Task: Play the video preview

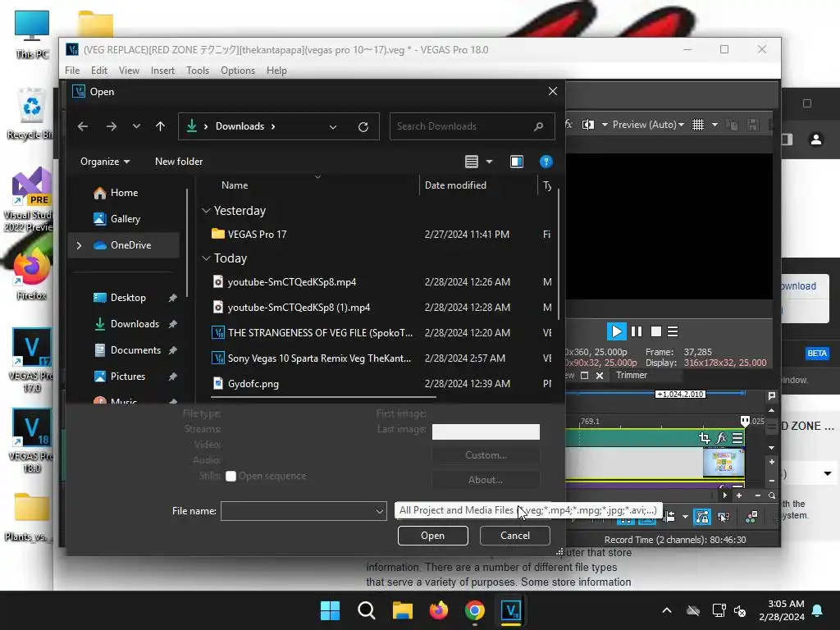Action: [x=616, y=331]
